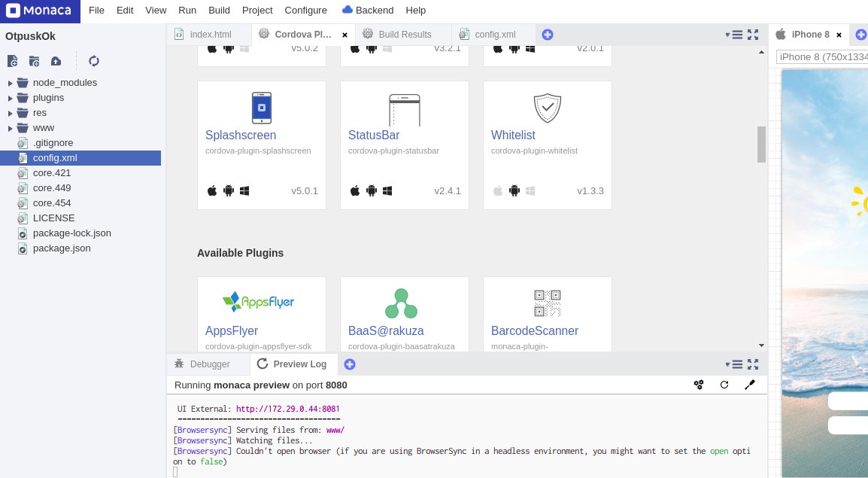This screenshot has width=868, height=478.
Task: Open the BarcodeScanner plugin link
Action: (535, 330)
